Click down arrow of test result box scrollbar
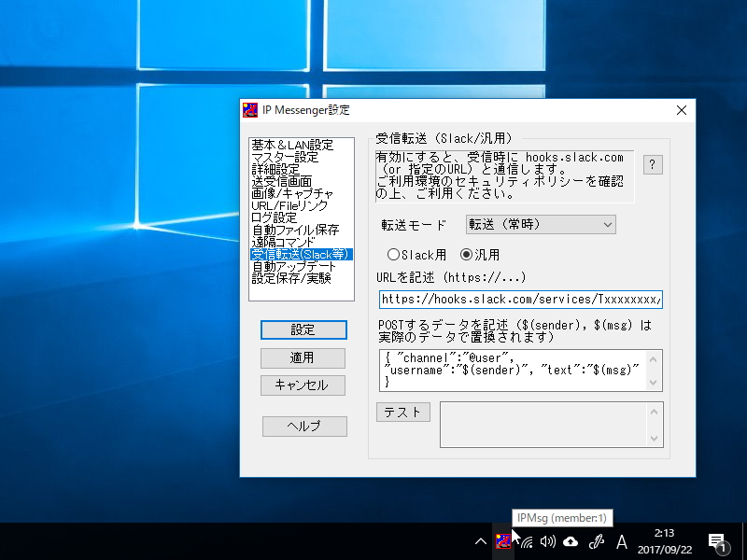Image resolution: width=747 pixels, height=560 pixels. (x=654, y=438)
